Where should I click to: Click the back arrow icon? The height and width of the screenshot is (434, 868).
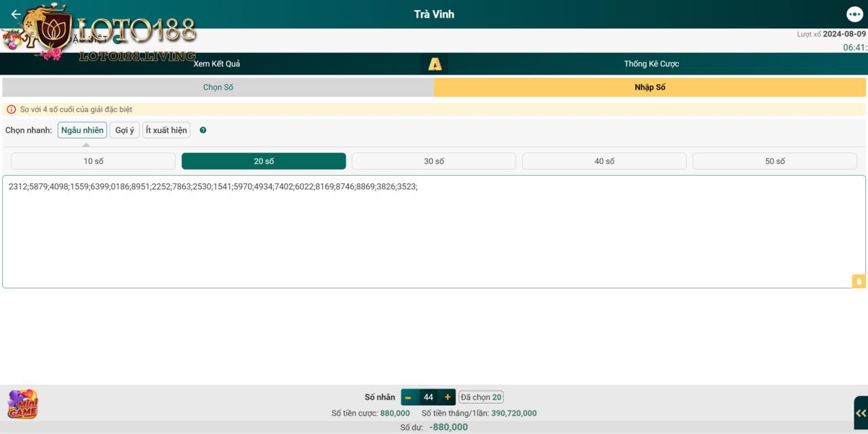16,14
